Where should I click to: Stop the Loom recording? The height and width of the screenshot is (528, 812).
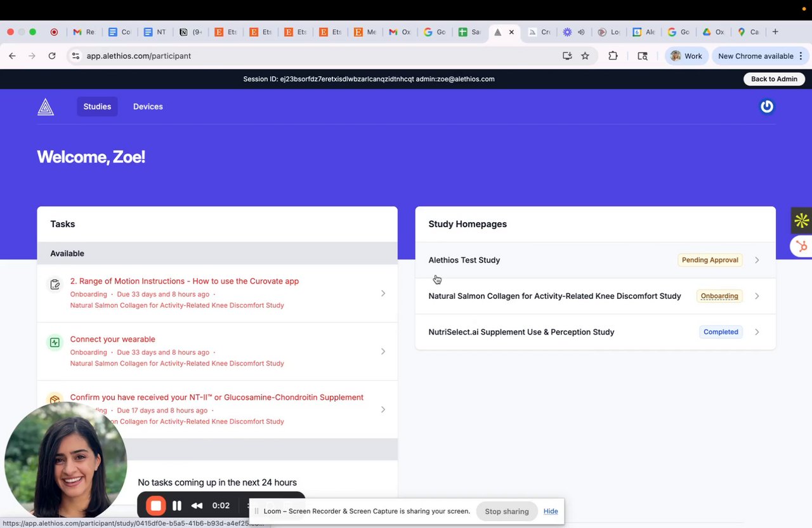tap(155, 506)
